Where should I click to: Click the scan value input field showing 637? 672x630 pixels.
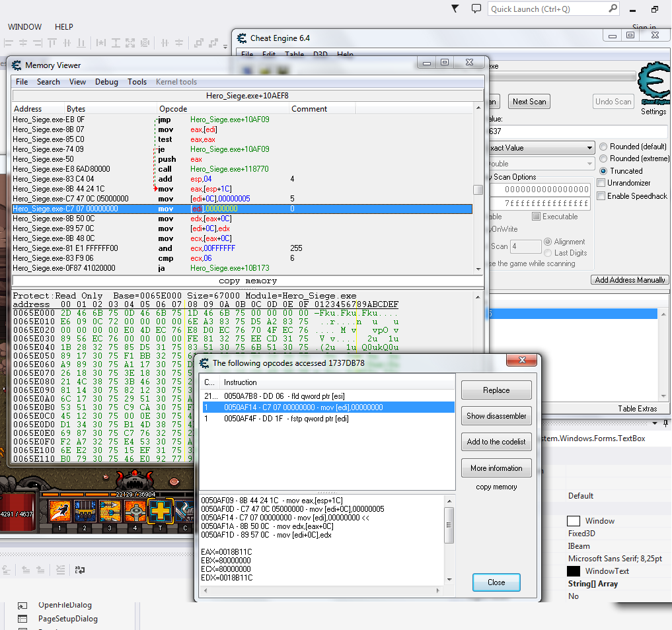coord(578,131)
